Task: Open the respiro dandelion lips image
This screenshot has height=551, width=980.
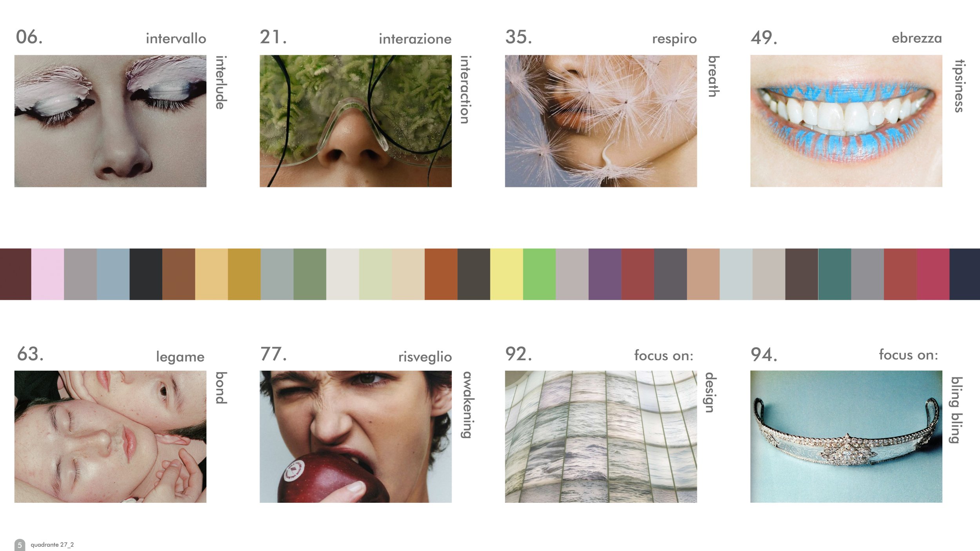Action: tap(601, 121)
